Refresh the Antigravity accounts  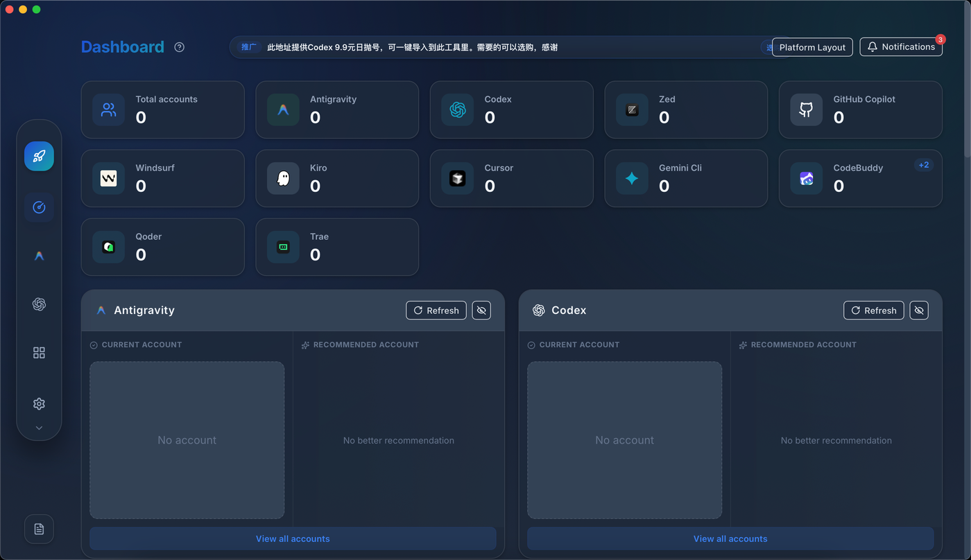point(436,310)
